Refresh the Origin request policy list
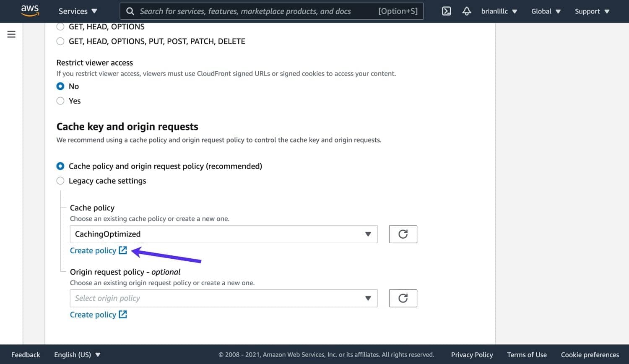Viewport: 629px width, 364px height. [403, 298]
